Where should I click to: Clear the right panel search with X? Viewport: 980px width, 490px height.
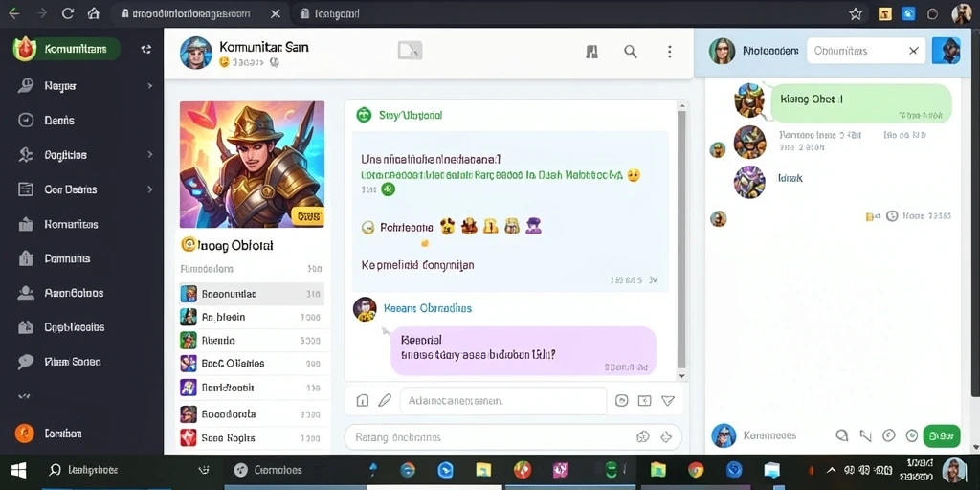[913, 52]
